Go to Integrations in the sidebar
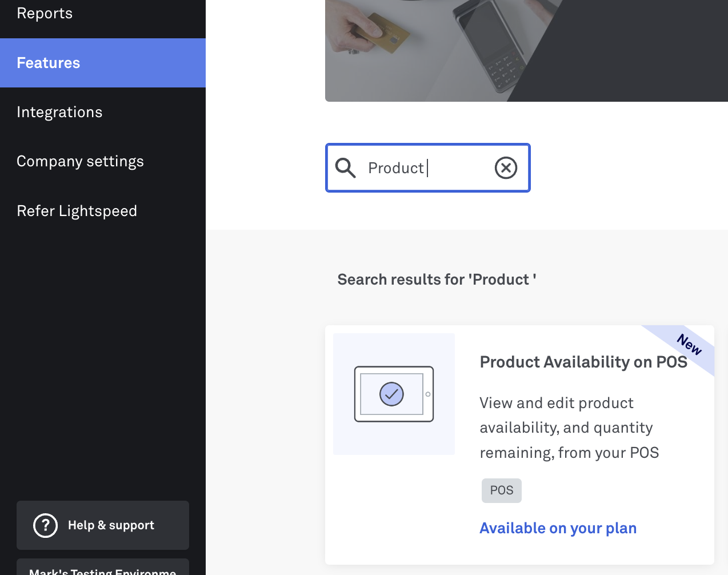Viewport: 728px width, 575px height. pyautogui.click(x=59, y=112)
